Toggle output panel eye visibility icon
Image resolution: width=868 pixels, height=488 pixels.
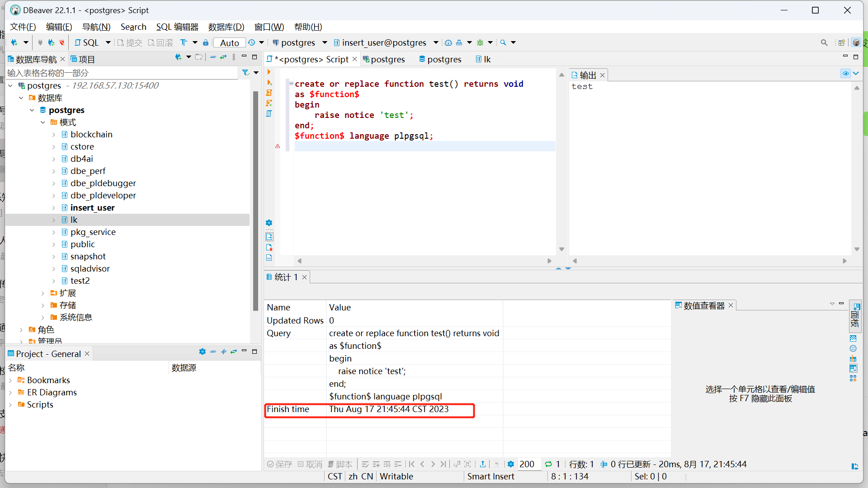point(845,74)
